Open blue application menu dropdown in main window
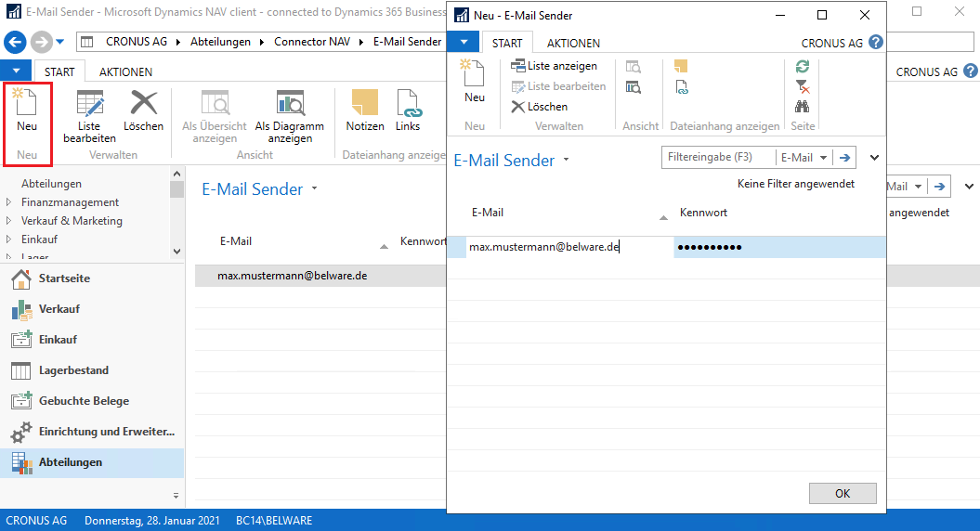Screen dimensions: 980x531 tap(16, 71)
